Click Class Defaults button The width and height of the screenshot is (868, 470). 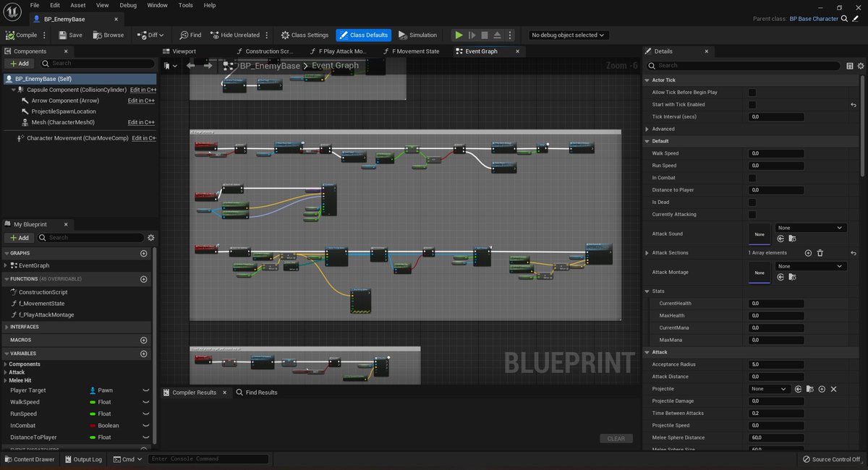coord(363,35)
